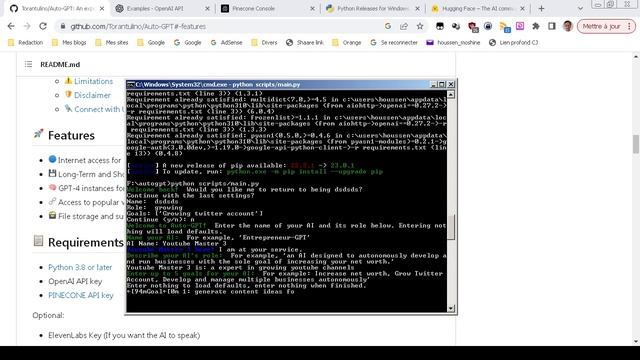The image size is (640, 360).
Task: Open the AdSense bookmark
Action: coord(227,42)
